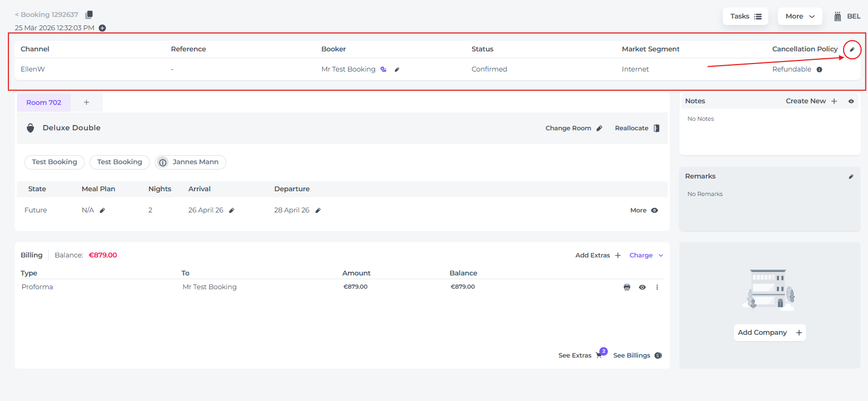Edit the arrival date 26 April
This screenshot has width=868, height=401.
click(x=232, y=210)
